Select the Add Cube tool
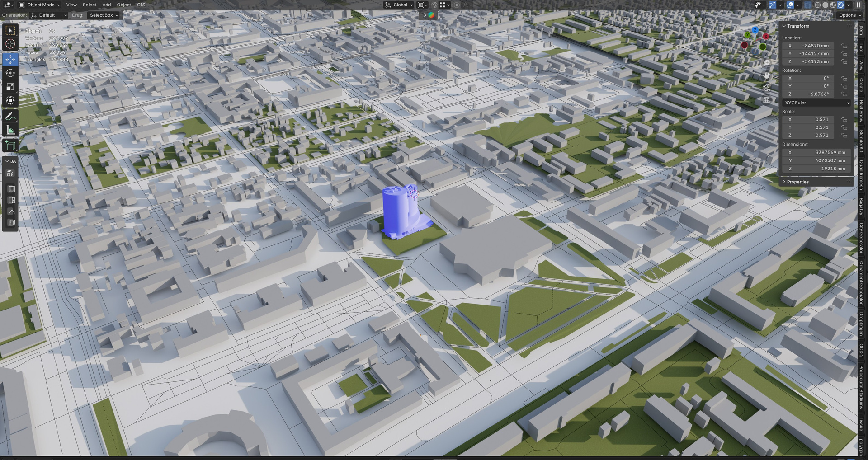This screenshot has height=460, width=868. (10, 146)
